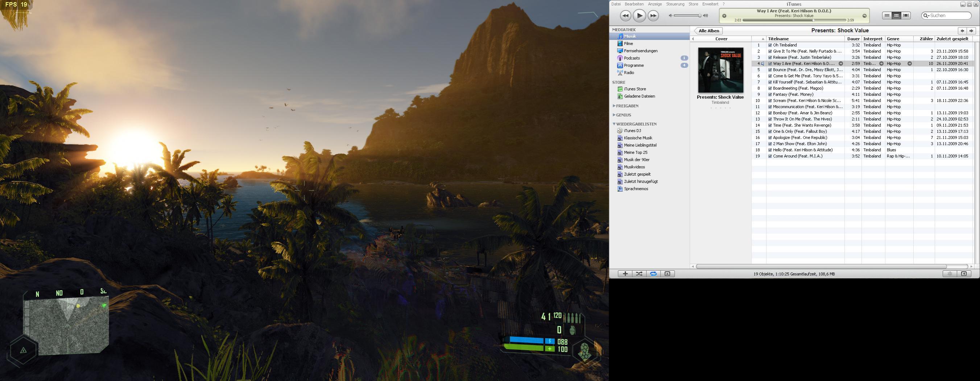
Task: Click the Shock Value album cover
Action: click(x=720, y=70)
